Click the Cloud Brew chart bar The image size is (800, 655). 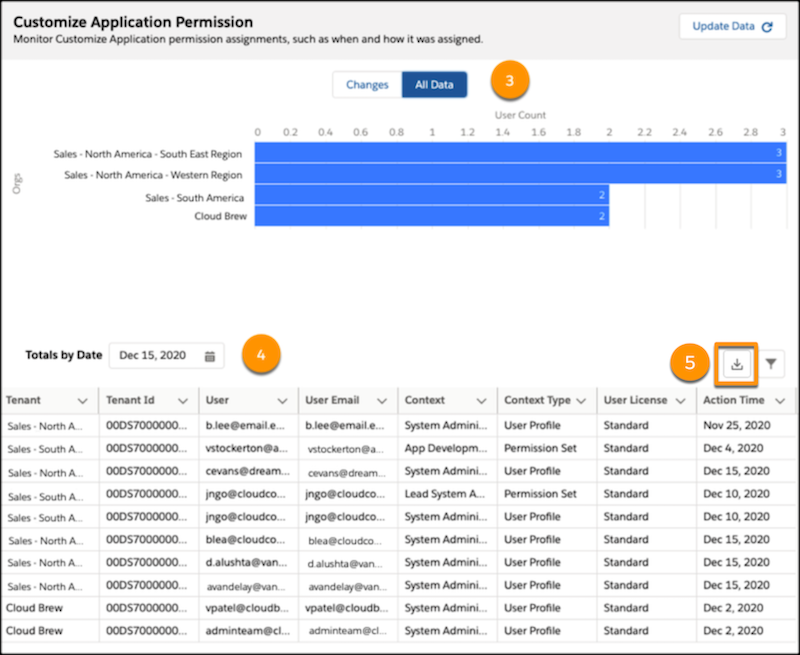432,216
